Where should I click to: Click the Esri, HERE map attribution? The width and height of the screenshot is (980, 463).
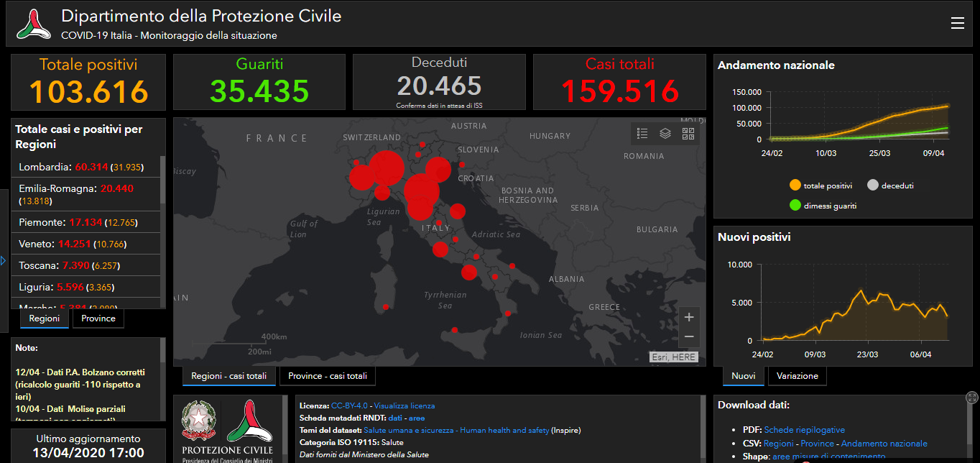tap(673, 357)
